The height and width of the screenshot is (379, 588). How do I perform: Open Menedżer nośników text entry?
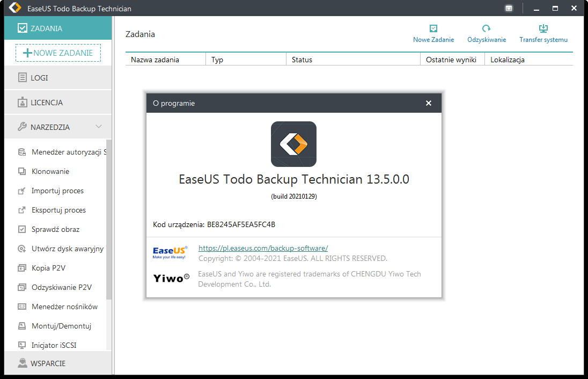pos(64,307)
